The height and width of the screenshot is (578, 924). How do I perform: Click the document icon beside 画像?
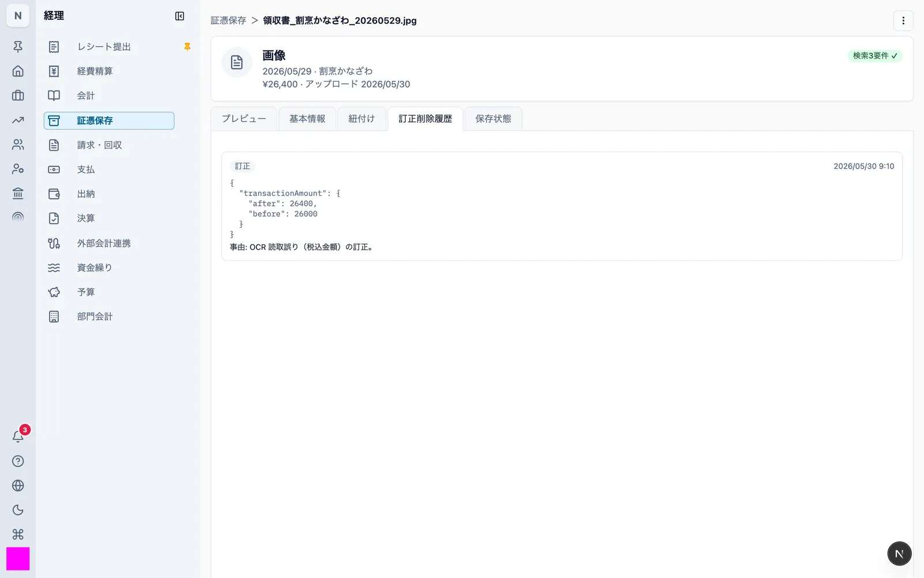coord(237,62)
